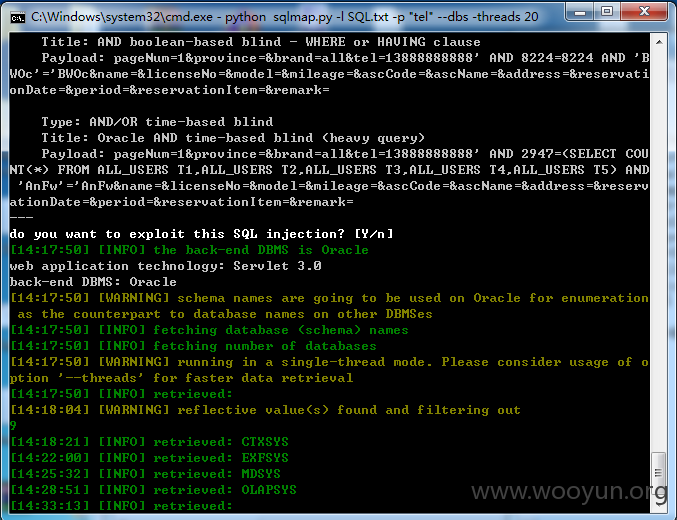This screenshot has width=677, height=520.
Task: Click the retrieved count value 9
Action: (13, 426)
